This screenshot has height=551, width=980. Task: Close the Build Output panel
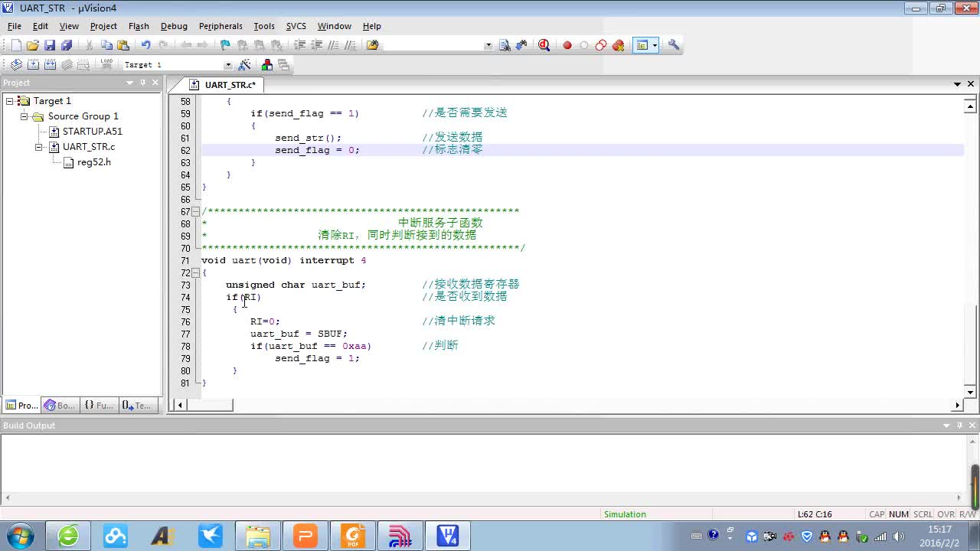[972, 425]
